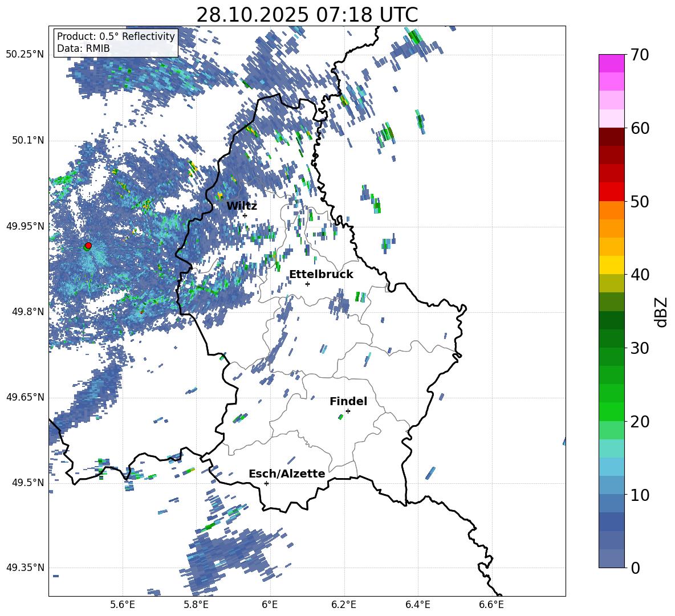Viewport: 675px width, 616px height.
Task: Click the Esch/Alzette cross marker
Action: (266, 483)
